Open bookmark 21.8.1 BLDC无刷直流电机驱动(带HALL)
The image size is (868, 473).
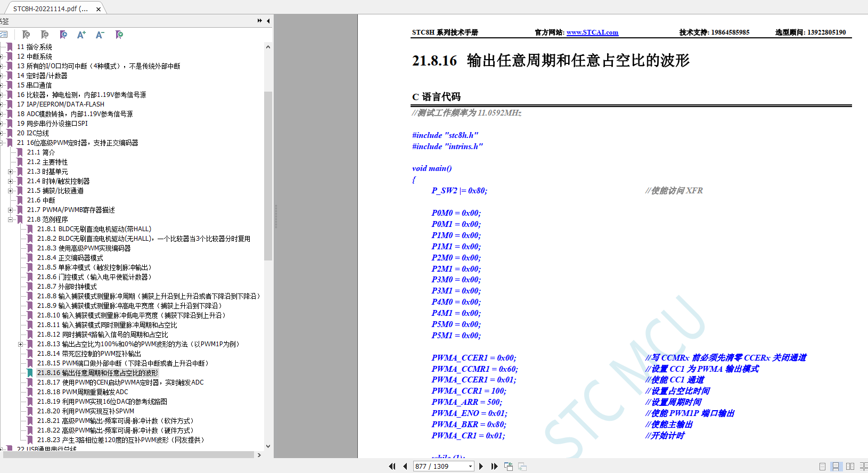[94, 229]
